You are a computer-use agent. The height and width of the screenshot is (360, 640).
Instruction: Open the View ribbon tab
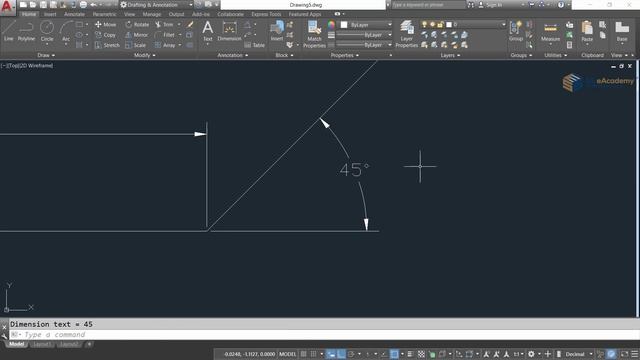(129, 14)
